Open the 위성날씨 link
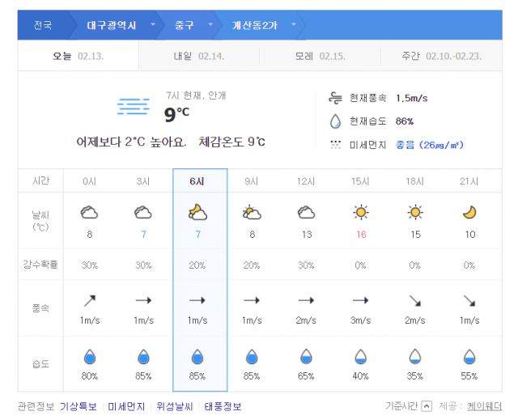Screen dimensions: 518x420 tap(175, 406)
